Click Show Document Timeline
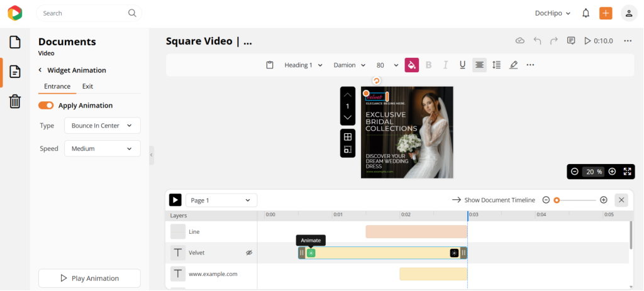Viewport: 644px width, 291px height. (494, 200)
